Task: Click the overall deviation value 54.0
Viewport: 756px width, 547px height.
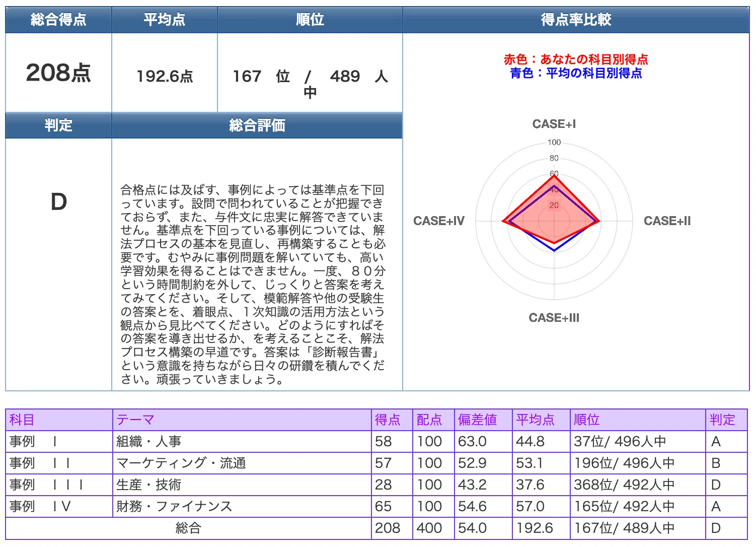Action: click(483, 528)
